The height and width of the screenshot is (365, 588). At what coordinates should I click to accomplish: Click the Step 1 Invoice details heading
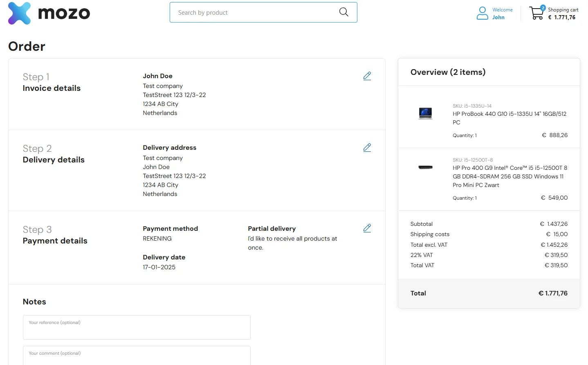click(52, 82)
